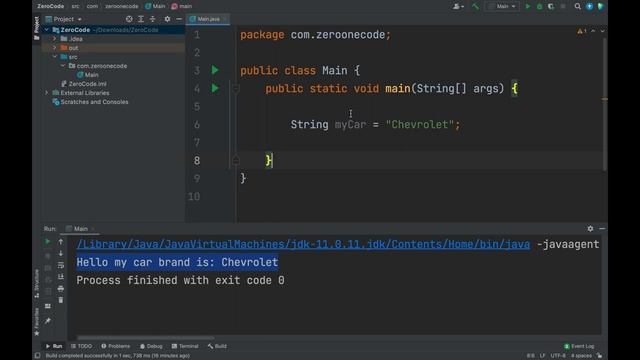Screen dimensions: 640x360
Task: Click the top toolbar stop button
Action: pyautogui.click(x=563, y=6)
